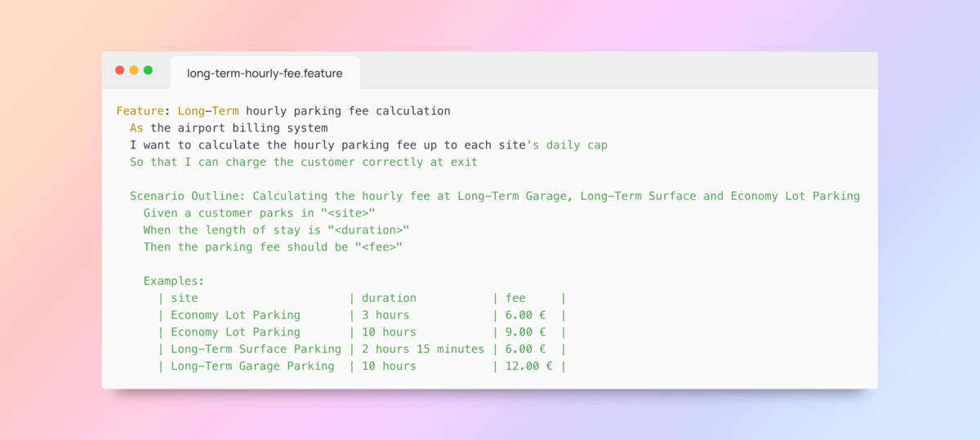This screenshot has width=980, height=440.
Task: Click the 9.00 € fee cell
Action: click(526, 332)
